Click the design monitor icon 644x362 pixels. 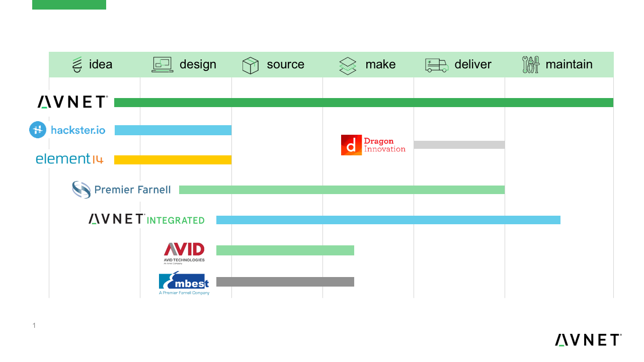[x=163, y=64]
